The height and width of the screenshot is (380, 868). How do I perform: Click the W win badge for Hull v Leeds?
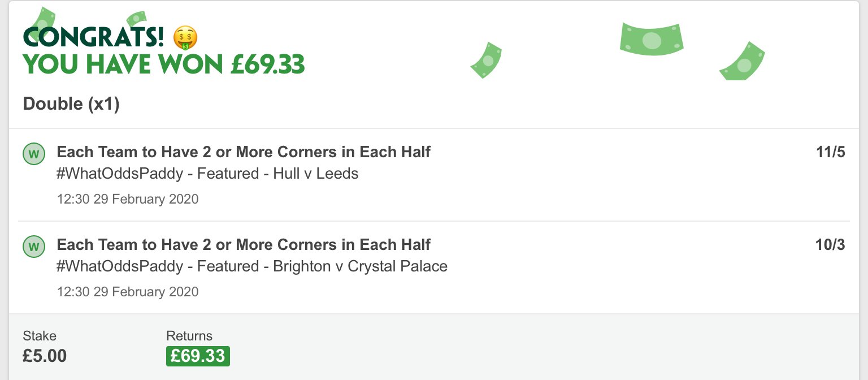point(33,154)
